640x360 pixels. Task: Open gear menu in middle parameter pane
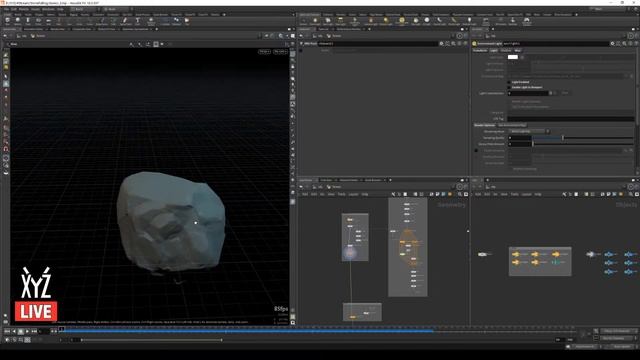pyautogui.click(x=441, y=43)
